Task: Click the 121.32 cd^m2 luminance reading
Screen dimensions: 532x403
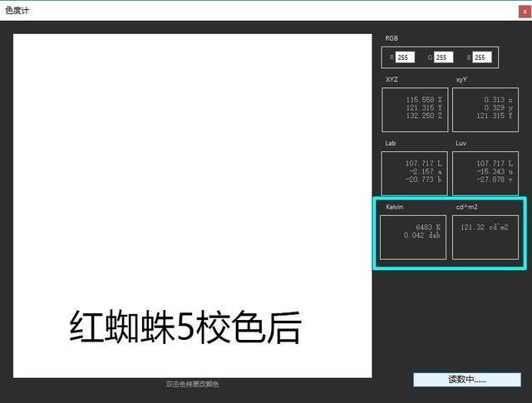Action: [484, 228]
